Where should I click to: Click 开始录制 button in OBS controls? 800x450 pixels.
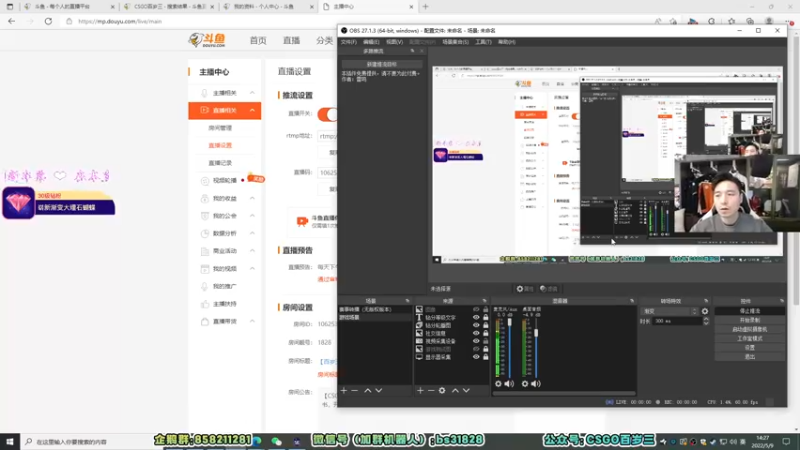[749, 320]
